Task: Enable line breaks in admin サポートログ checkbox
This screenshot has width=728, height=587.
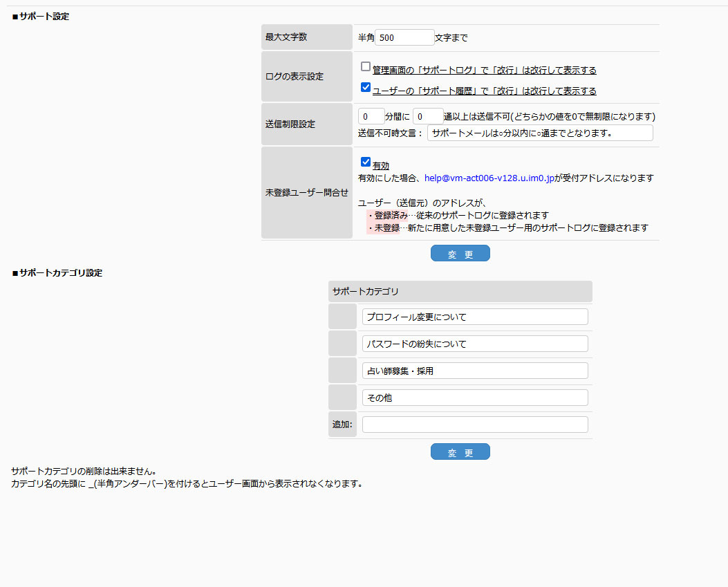Action: click(366, 67)
